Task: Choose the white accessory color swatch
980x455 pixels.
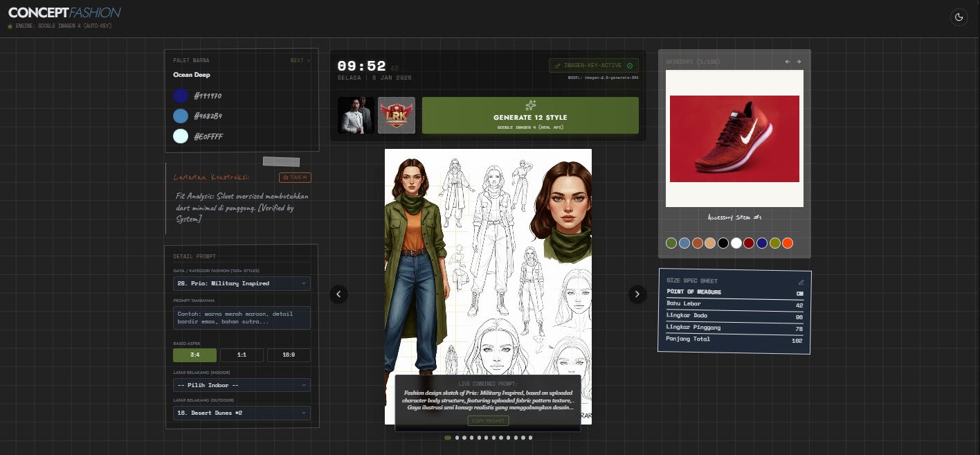Action: (736, 243)
